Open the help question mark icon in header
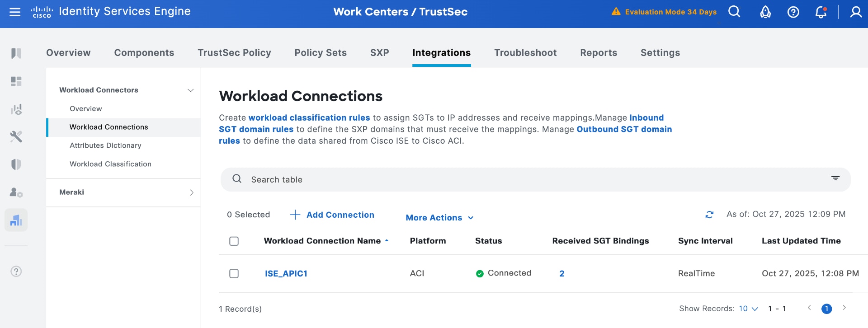Image resolution: width=868 pixels, height=328 pixels. 793,12
